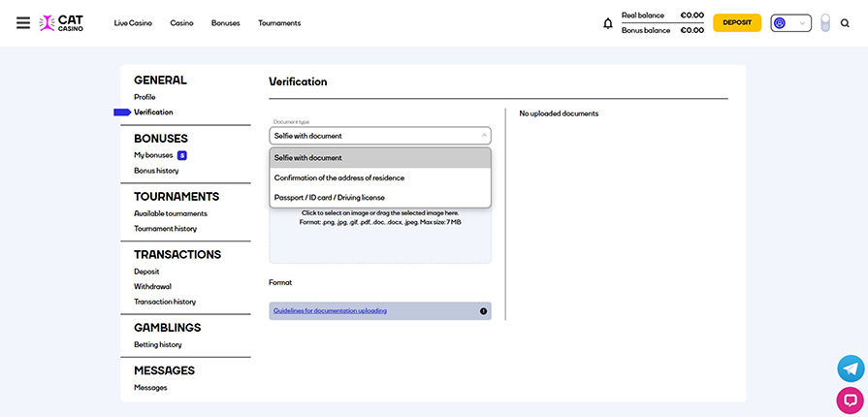Click the Cat Casino logo
Image resolution: width=868 pixels, height=417 pixels.
point(62,23)
